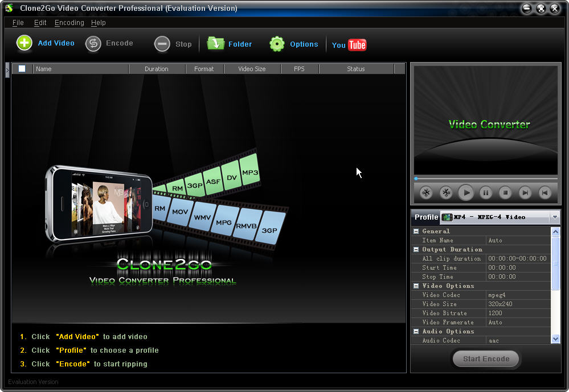Expand the left side panel arrow
569x392 pixels.
coord(7,71)
